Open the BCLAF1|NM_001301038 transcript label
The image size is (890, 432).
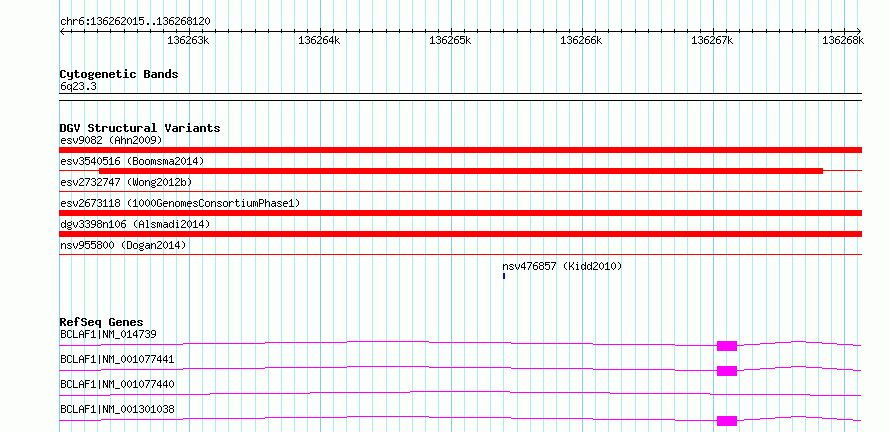point(117,409)
